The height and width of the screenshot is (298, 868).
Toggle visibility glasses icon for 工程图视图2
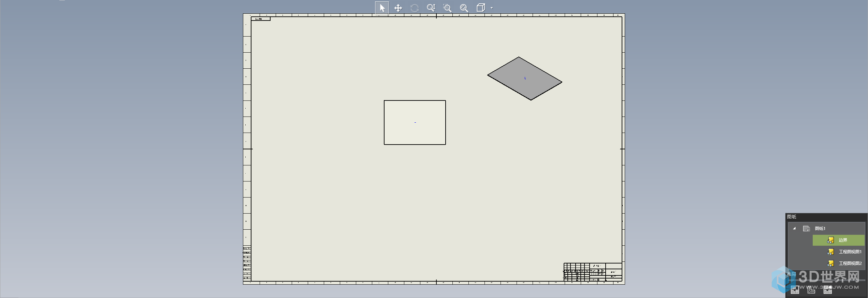[831, 263]
